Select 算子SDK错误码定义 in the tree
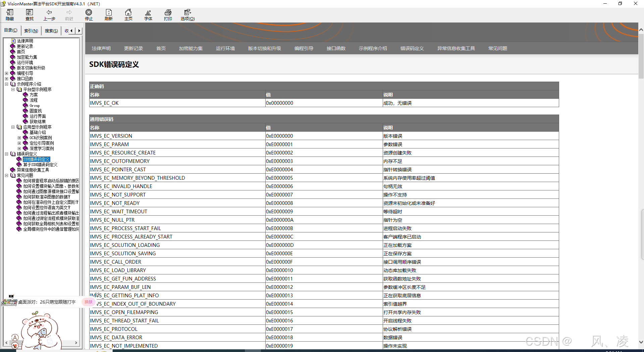 pos(40,165)
